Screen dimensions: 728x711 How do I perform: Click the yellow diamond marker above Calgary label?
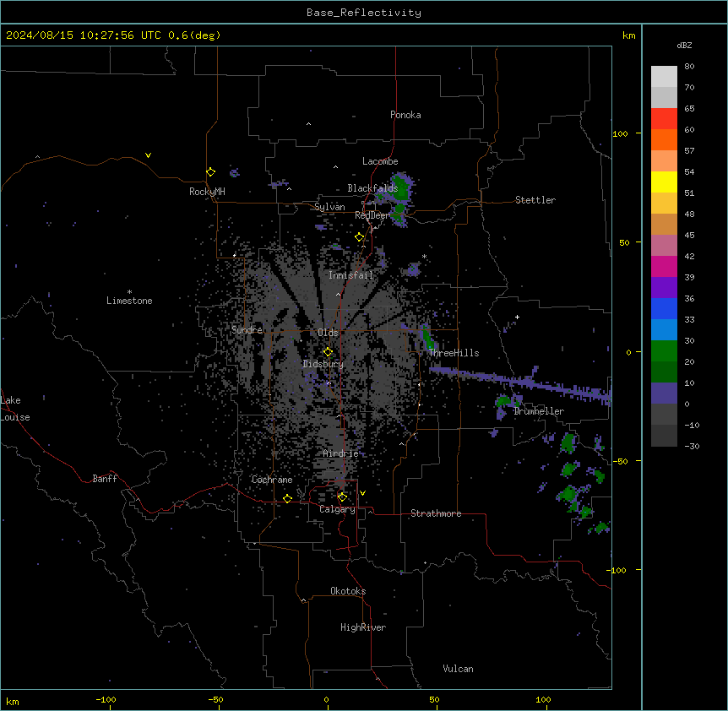click(342, 497)
